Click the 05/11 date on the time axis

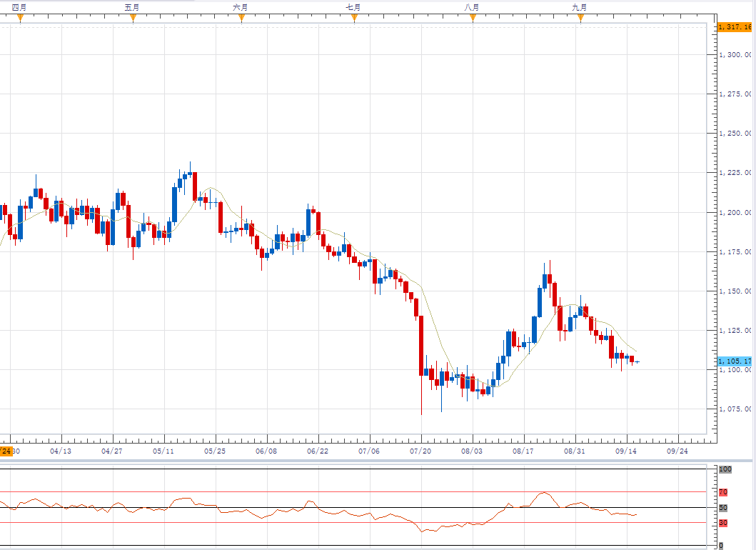click(164, 451)
